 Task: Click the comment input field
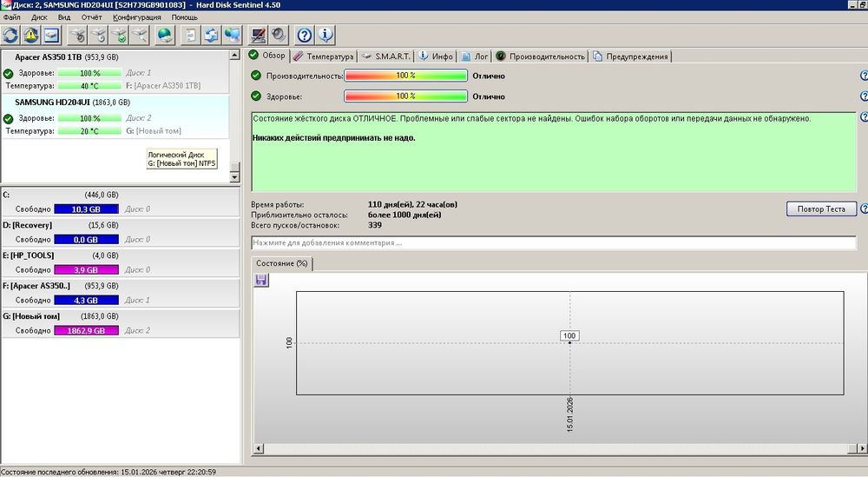pyautogui.click(x=554, y=242)
